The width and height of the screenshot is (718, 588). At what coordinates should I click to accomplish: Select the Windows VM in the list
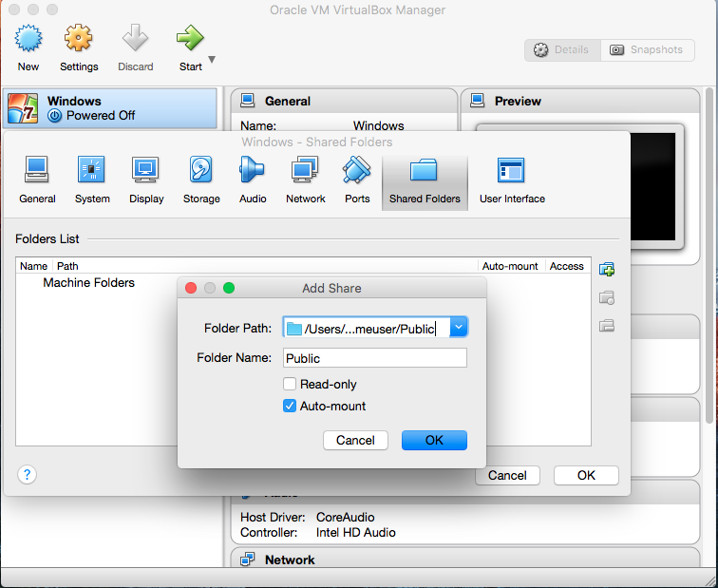(110, 108)
